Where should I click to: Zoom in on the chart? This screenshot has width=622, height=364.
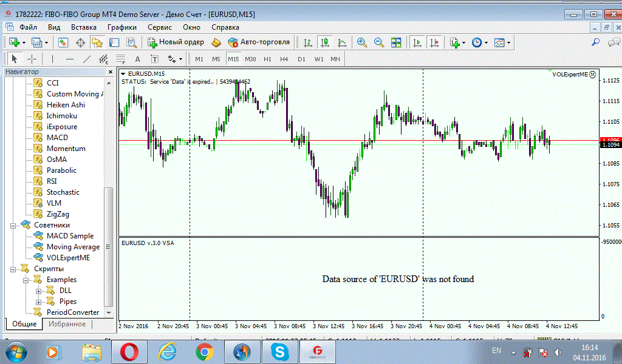point(361,42)
